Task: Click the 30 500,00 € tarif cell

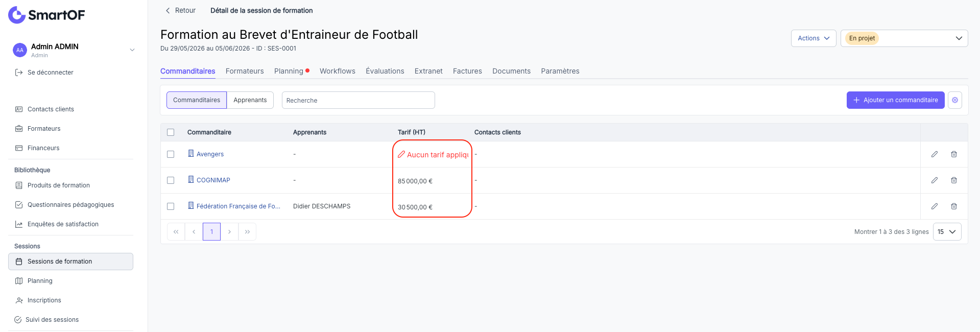Action: tap(415, 207)
